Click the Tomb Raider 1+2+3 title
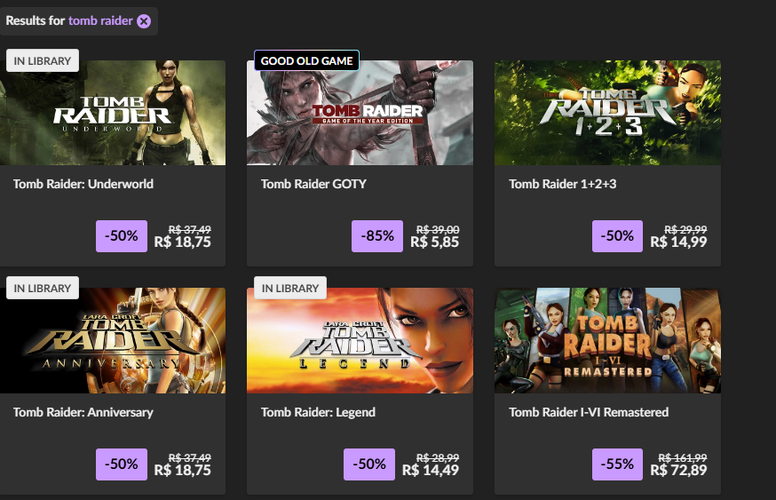The width and height of the screenshot is (776, 500). tap(563, 184)
